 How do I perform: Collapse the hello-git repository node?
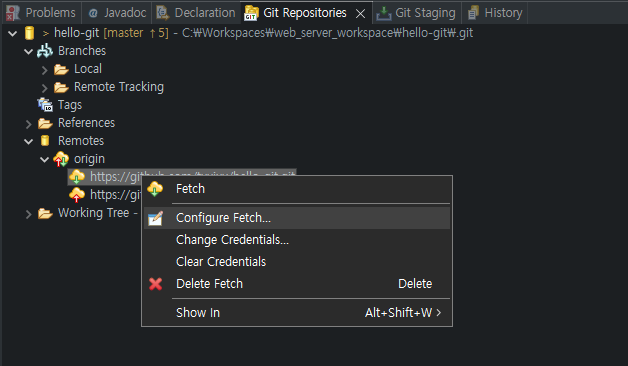coord(12,33)
